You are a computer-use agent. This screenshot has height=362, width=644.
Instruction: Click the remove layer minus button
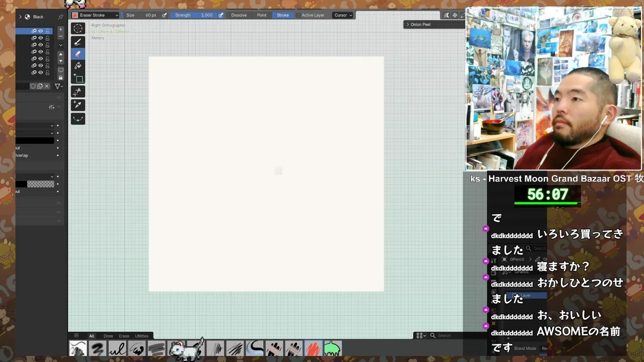coord(61,36)
